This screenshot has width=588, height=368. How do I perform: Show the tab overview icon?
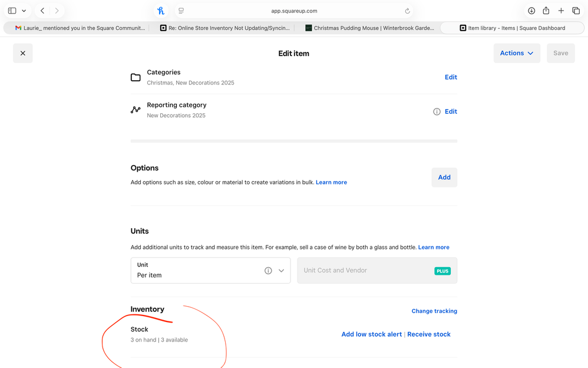[576, 11]
